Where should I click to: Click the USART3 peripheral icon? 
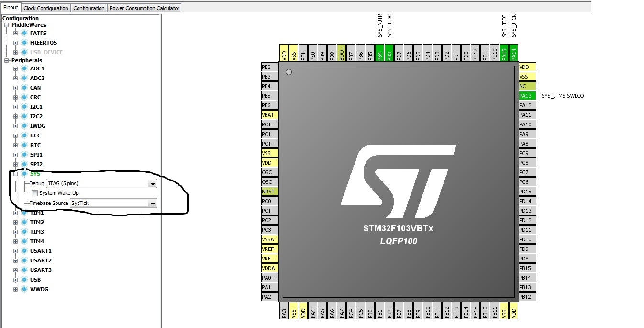point(24,270)
